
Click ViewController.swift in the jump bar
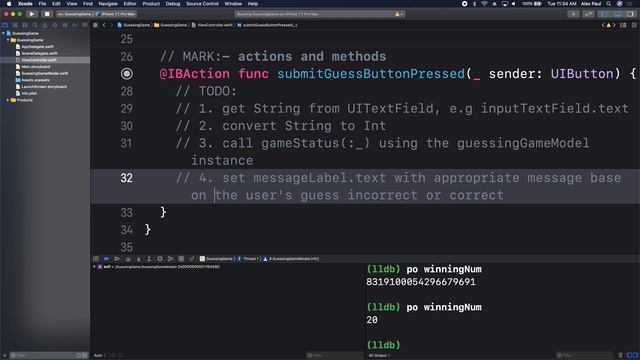pyautogui.click(x=212, y=25)
